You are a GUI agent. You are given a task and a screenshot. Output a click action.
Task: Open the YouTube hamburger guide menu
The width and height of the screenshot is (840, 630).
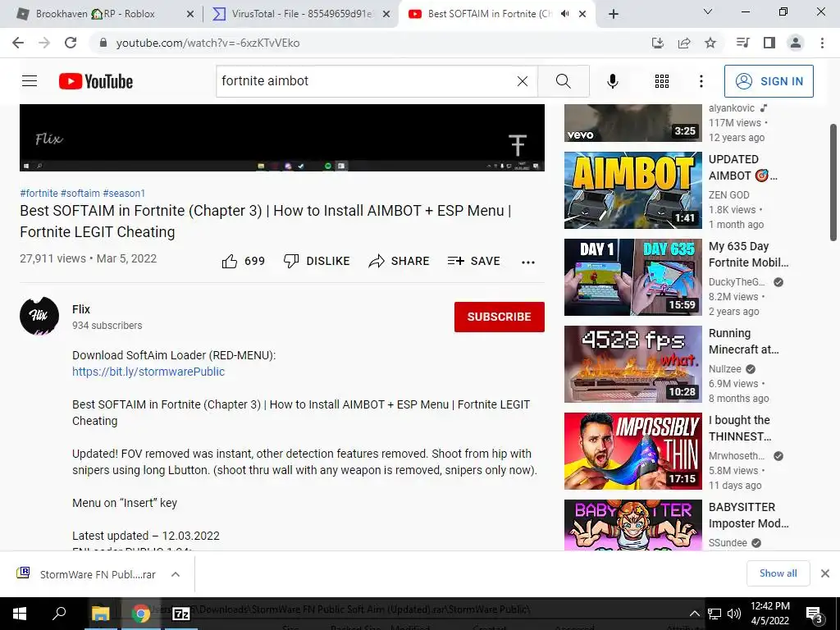pos(30,81)
